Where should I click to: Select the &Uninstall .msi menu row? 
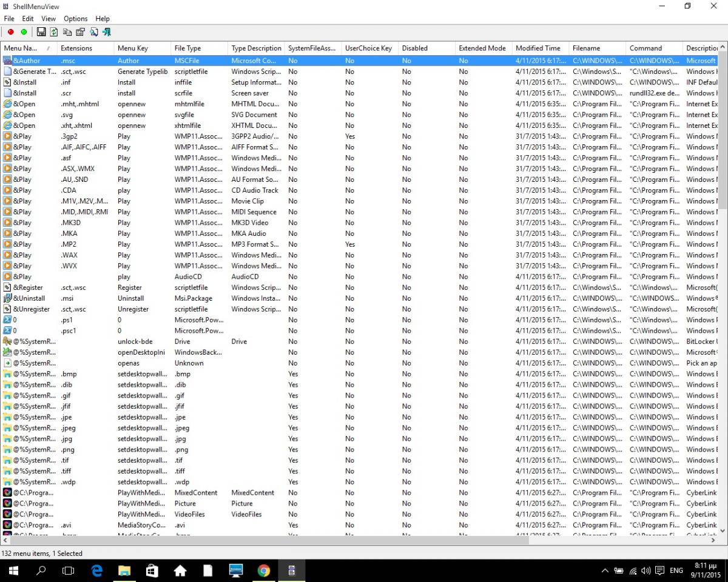(29, 298)
